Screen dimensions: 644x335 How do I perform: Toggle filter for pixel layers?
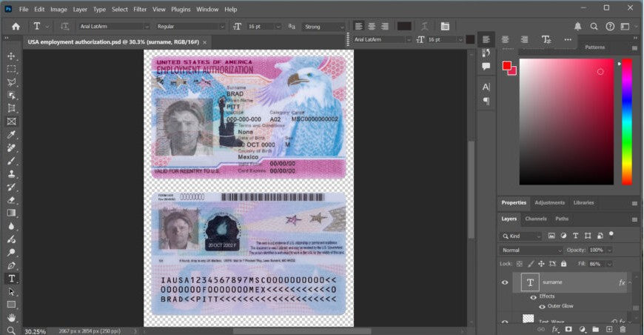551,236
